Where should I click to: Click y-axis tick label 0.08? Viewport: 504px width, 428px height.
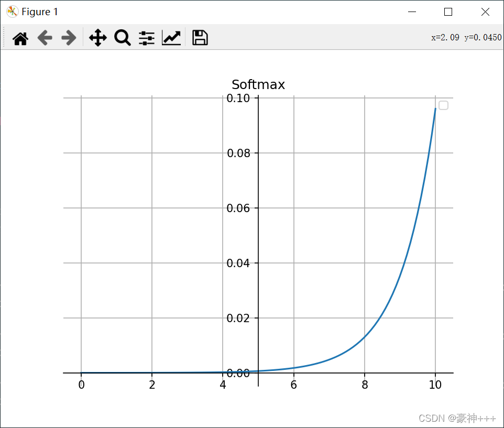(x=238, y=153)
